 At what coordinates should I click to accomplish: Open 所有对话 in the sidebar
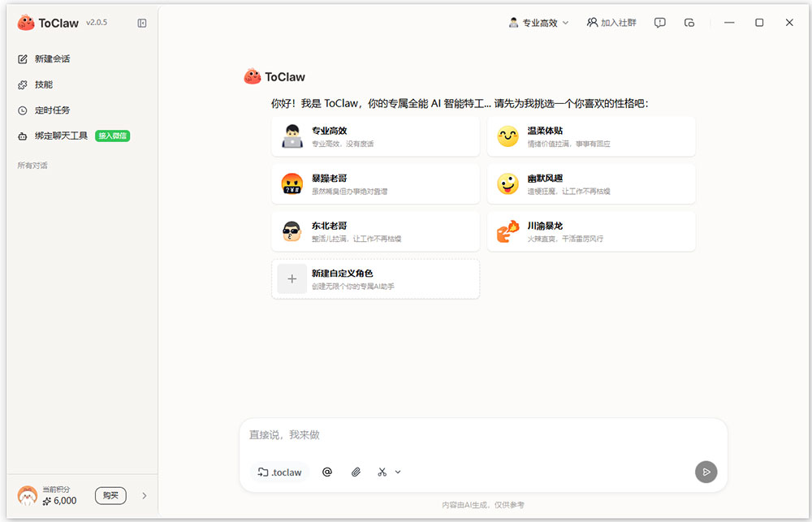click(x=32, y=165)
